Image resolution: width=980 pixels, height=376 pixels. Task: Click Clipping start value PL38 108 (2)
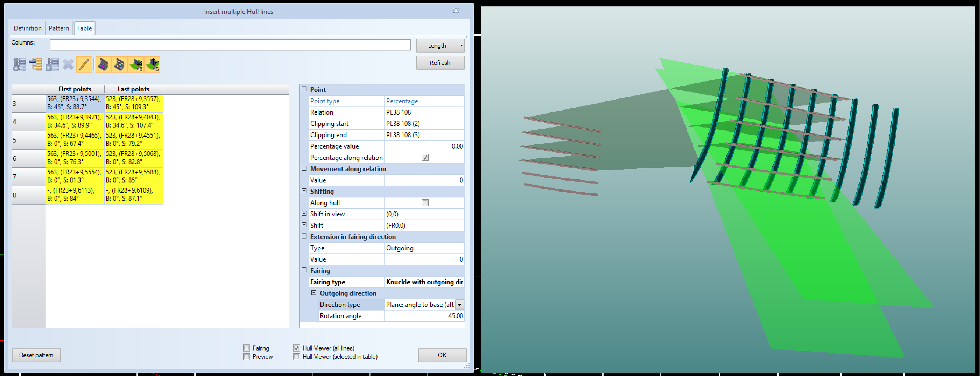[424, 123]
